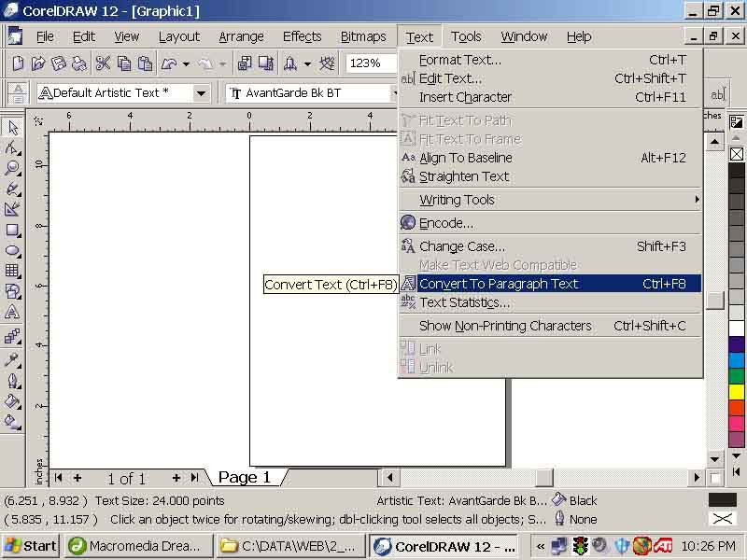Select Format Text... from the Text menu
The height and width of the screenshot is (560, 747).
click(551, 60)
